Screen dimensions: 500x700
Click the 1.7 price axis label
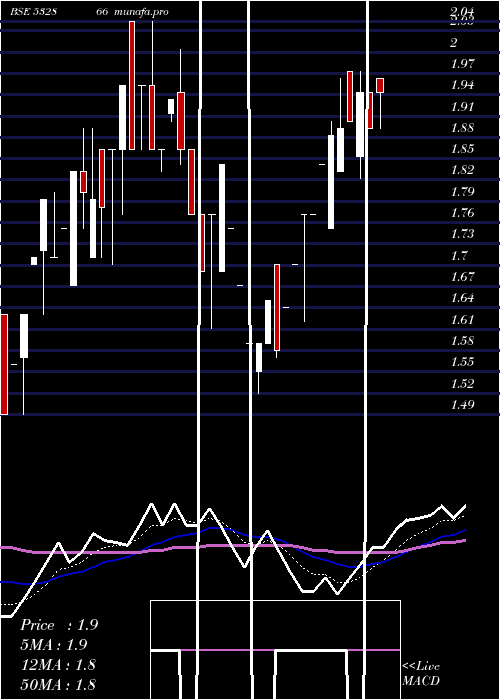point(459,255)
